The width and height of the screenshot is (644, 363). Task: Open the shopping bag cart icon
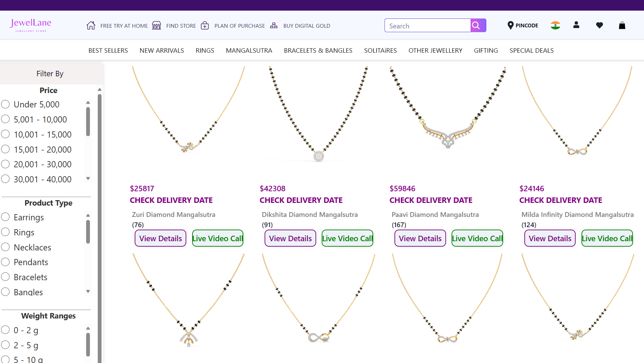click(x=622, y=25)
